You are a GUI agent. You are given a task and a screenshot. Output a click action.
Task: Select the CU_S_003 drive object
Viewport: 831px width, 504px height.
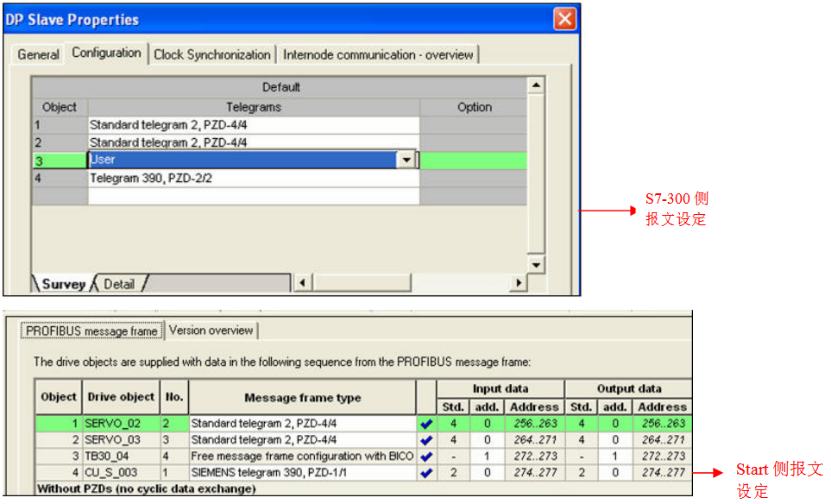tap(121, 473)
